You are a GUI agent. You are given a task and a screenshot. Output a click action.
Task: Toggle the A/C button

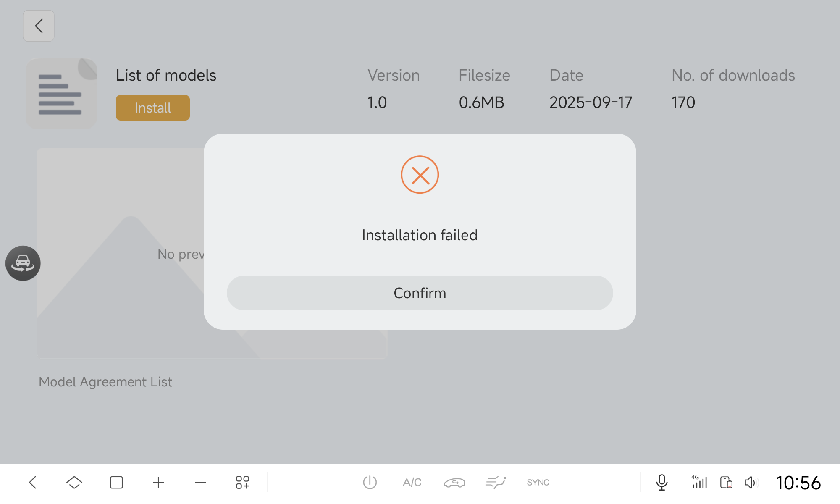coord(412,482)
